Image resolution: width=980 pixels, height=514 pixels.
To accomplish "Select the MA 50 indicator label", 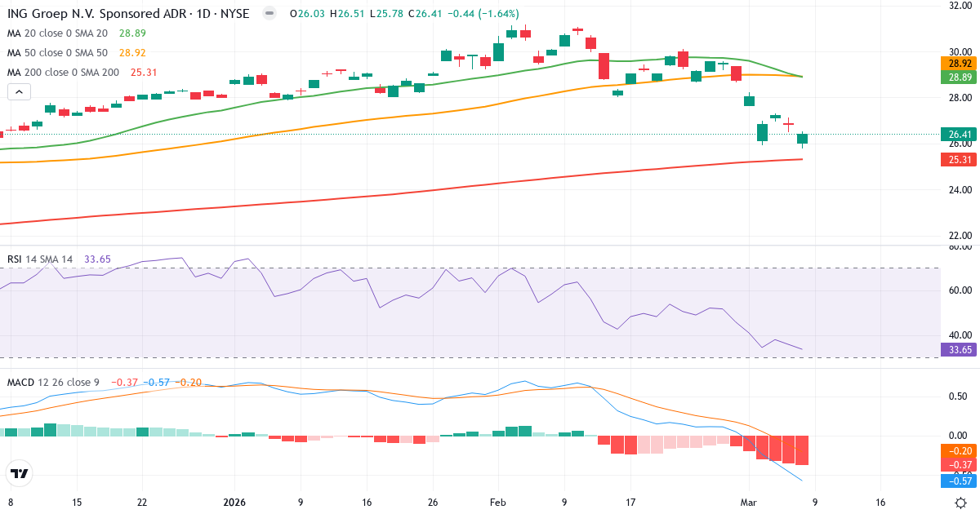I will tap(57, 55).
